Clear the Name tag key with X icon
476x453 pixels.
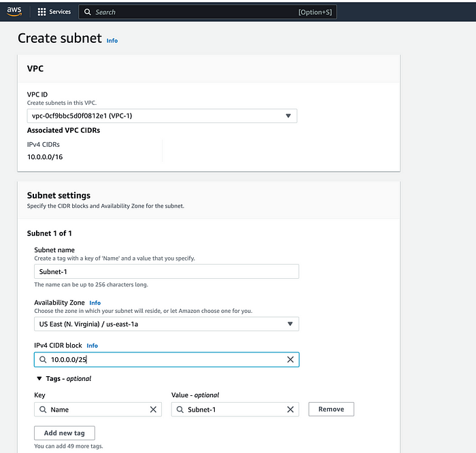click(153, 409)
